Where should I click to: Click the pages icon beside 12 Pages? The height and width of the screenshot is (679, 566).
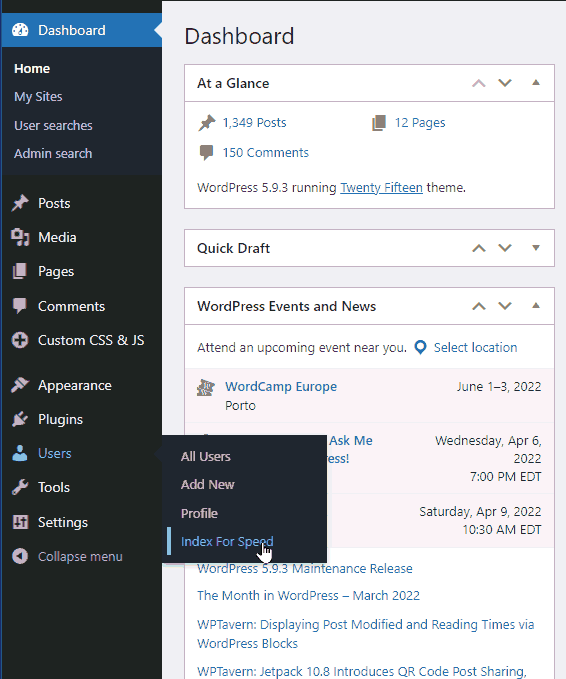379,123
